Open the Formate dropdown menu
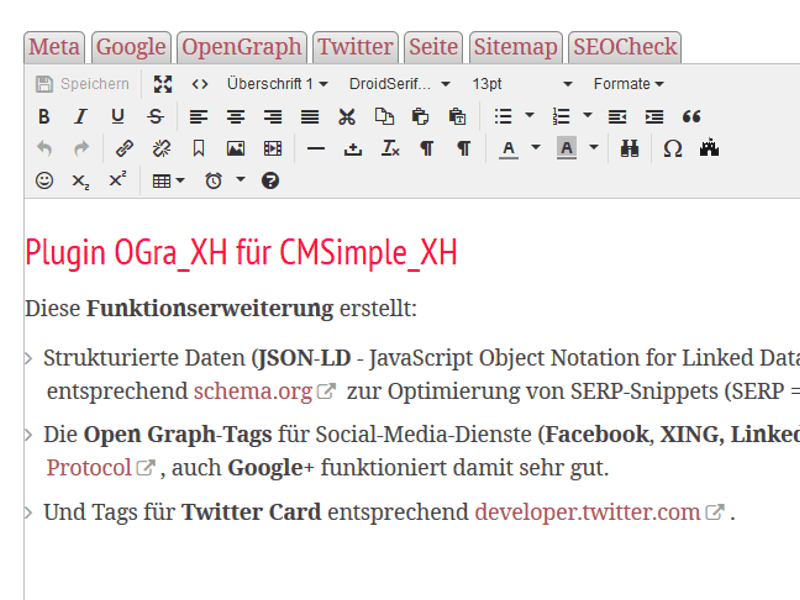Screen dimensions: 800x600 [629, 84]
